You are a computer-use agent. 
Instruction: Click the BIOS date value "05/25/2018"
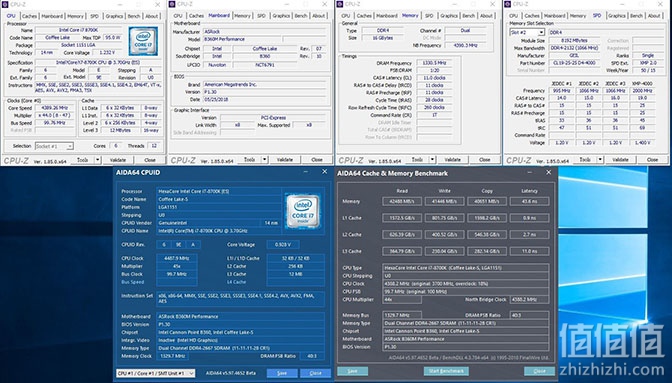(264, 99)
